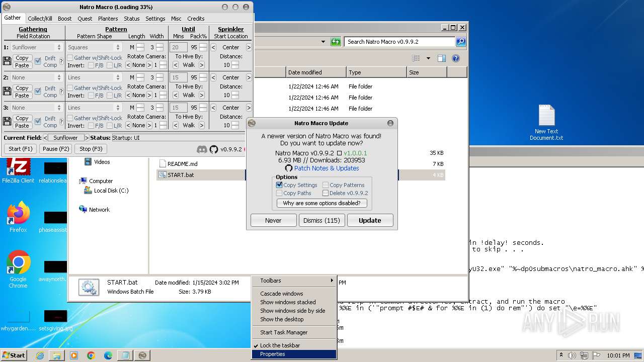This screenshot has width=644, height=362.
Task: Toggle Drift Comp checkbox for field 3
Action: (38, 122)
